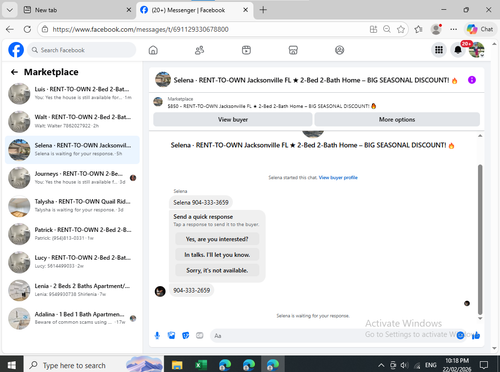Screen dimensions: 500x372
Task: Send a thumbs-up like
Action: coord(476,335)
